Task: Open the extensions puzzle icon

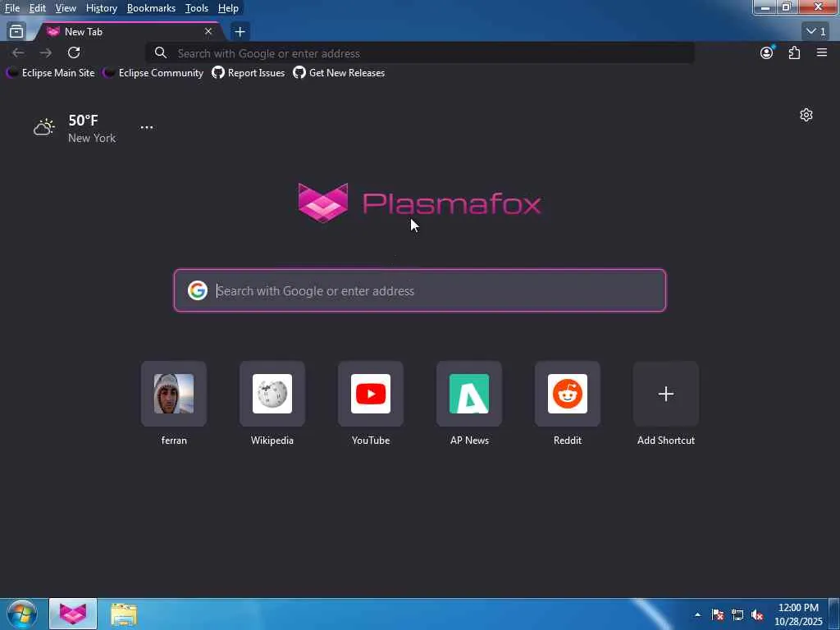Action: click(794, 52)
